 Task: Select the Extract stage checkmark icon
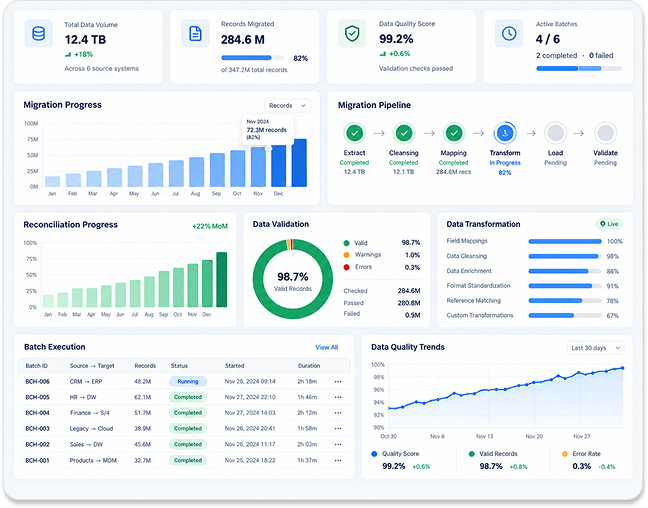pyautogui.click(x=354, y=133)
